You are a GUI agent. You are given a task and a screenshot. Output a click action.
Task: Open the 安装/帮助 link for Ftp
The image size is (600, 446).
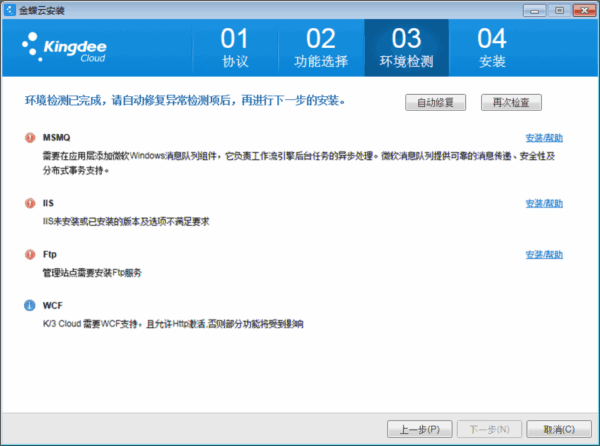[544, 255]
